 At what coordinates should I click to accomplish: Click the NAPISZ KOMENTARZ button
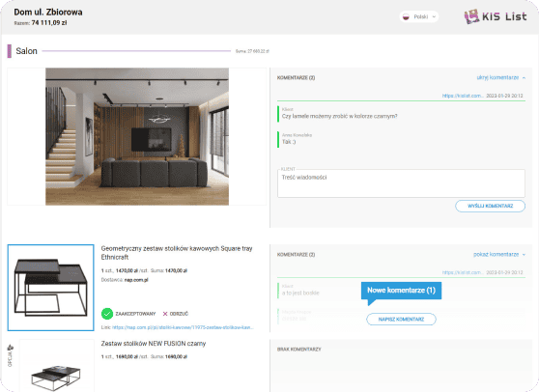pos(401,320)
